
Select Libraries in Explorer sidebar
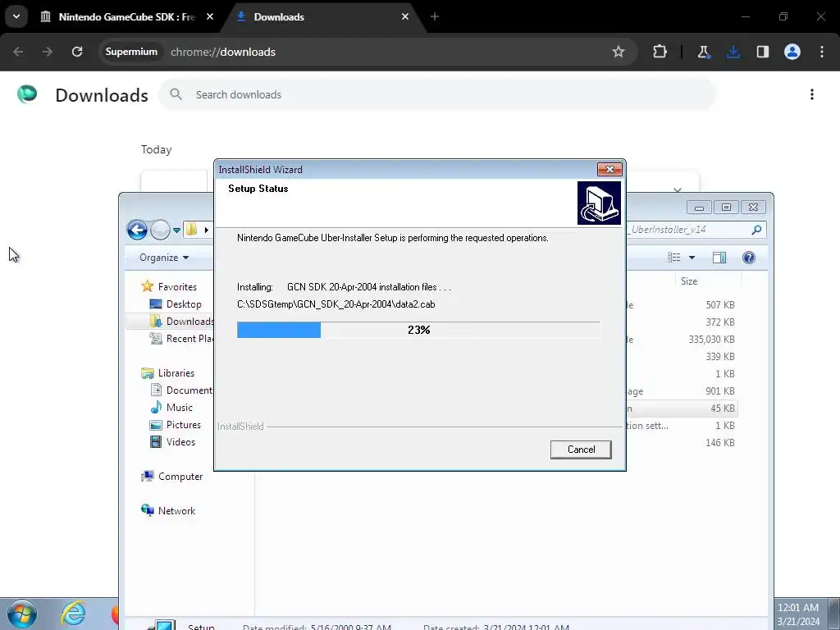click(167, 373)
